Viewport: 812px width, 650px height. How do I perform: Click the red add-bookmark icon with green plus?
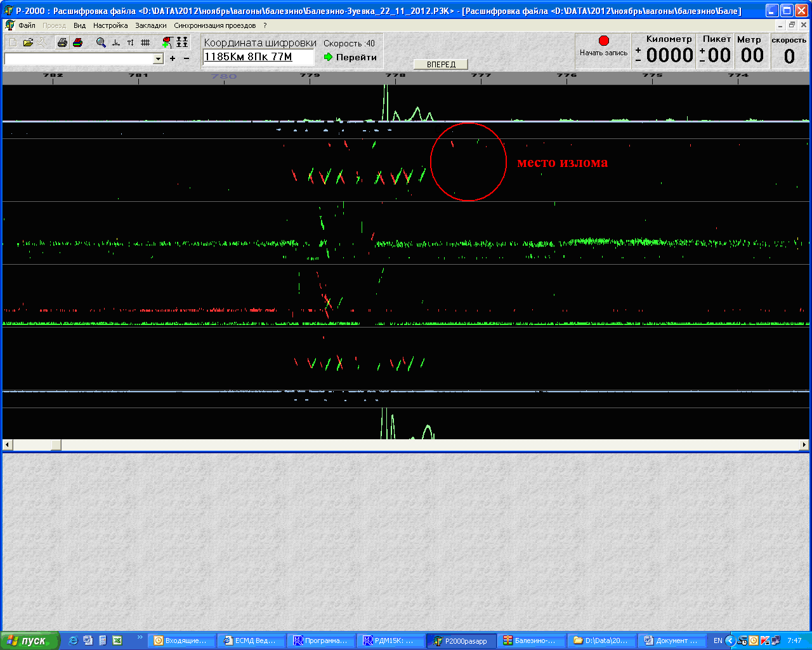167,43
